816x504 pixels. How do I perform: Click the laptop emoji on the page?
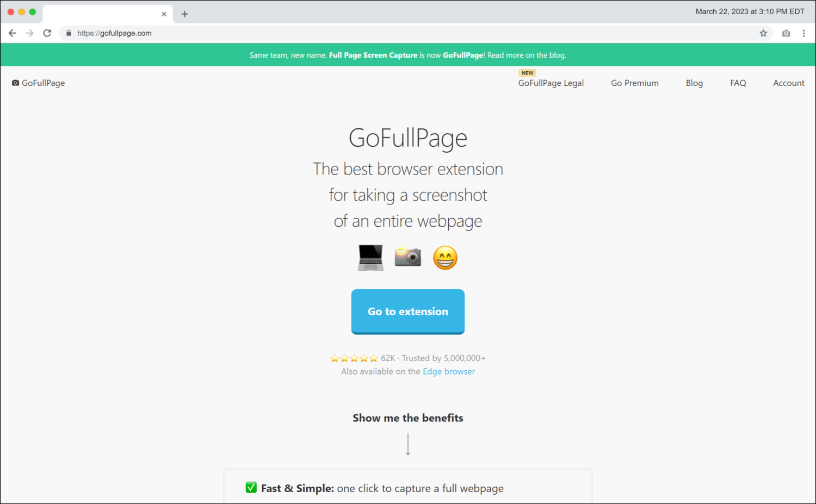(x=370, y=257)
